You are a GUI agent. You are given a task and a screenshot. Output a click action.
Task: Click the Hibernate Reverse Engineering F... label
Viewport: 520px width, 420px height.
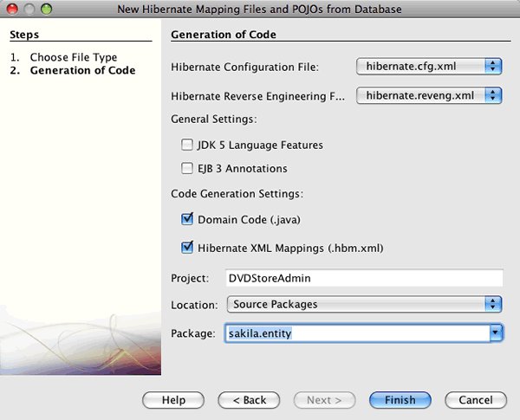pyautogui.click(x=257, y=96)
